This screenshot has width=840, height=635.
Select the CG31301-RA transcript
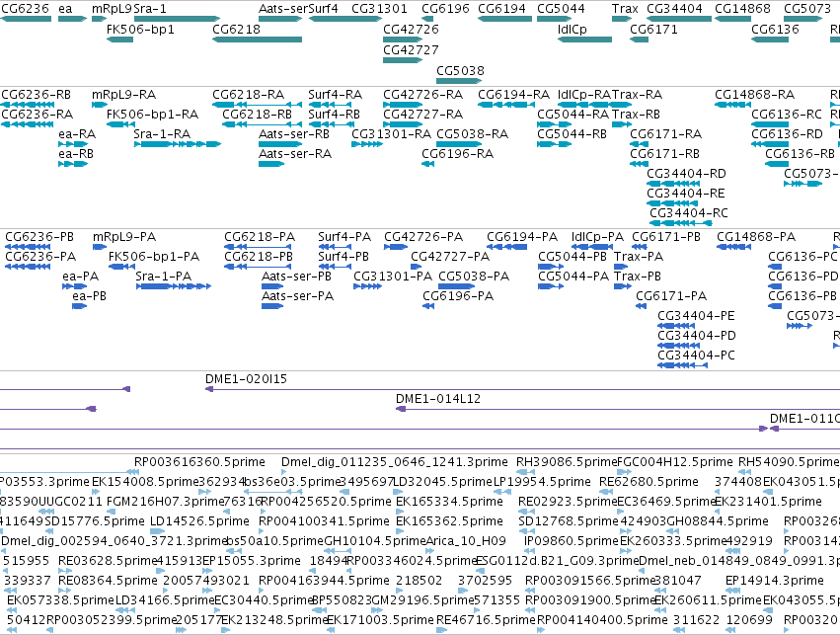367,144
